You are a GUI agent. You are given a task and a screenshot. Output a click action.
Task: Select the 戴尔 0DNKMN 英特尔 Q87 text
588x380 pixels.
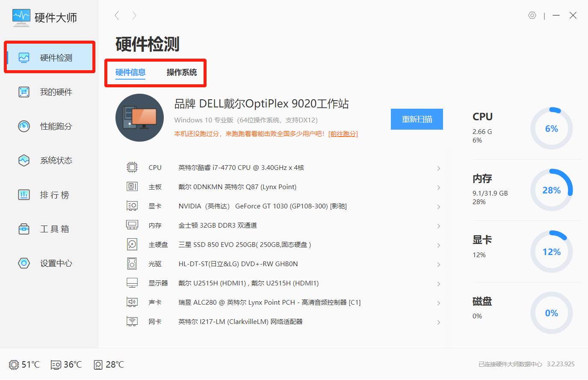[237, 187]
